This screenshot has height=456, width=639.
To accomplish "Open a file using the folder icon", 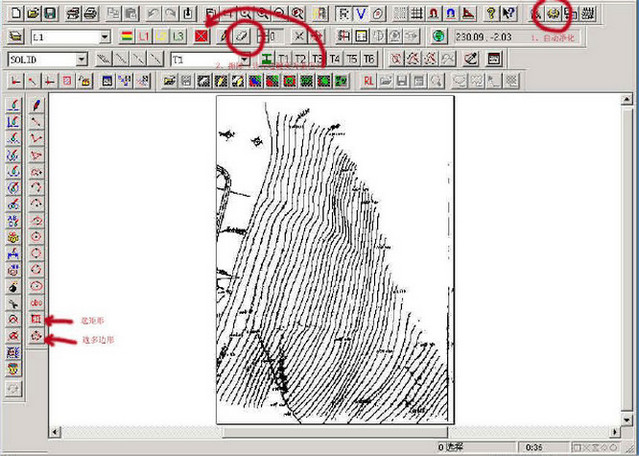I will pos(33,14).
